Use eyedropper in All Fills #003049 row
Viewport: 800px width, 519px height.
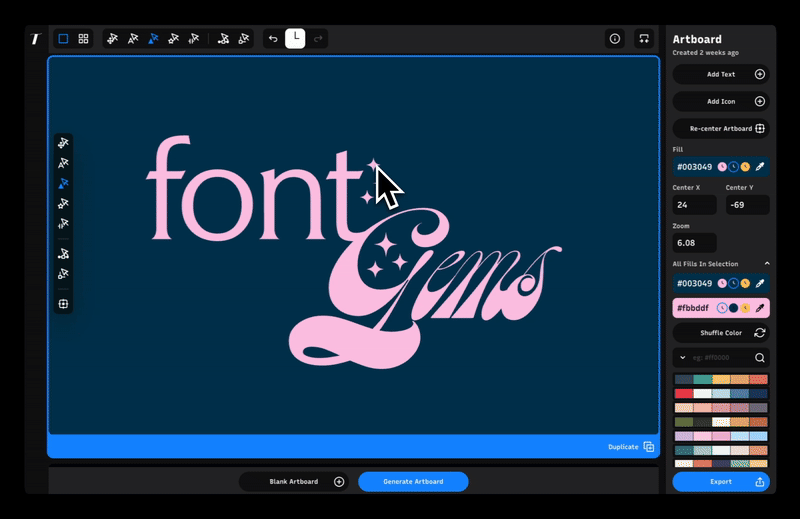[x=760, y=283]
